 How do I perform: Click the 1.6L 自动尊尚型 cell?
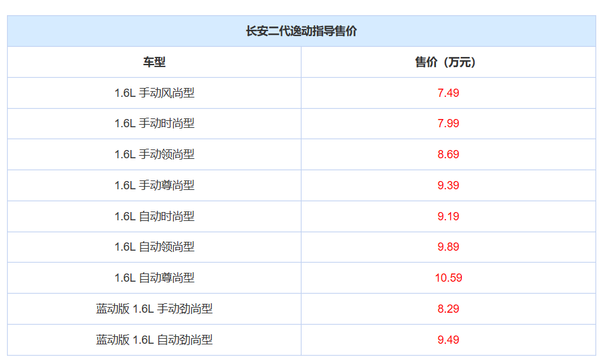[x=154, y=278]
